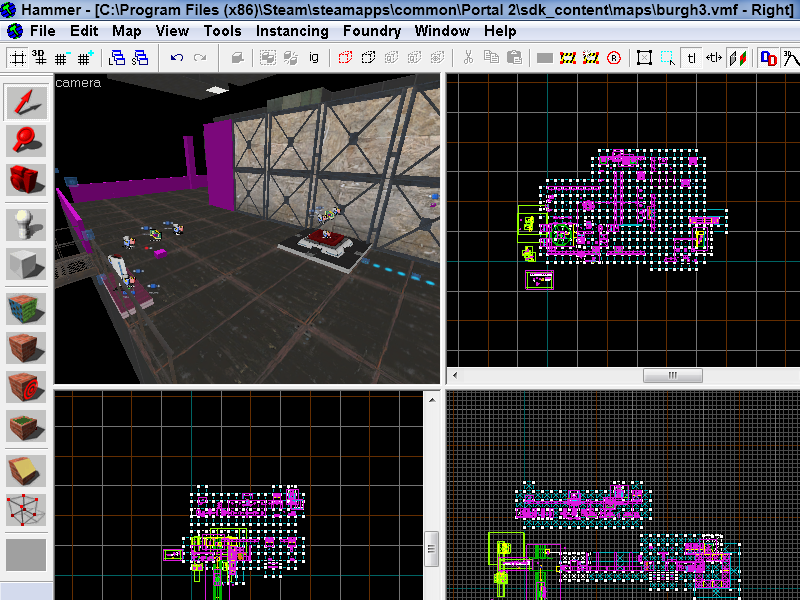Redo the undone action

pyautogui.click(x=199, y=58)
